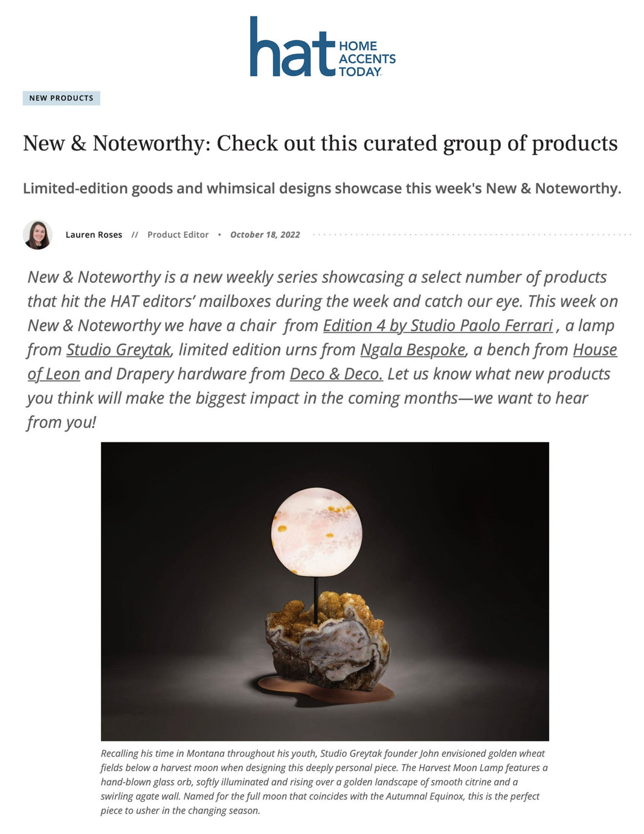Select the NEW PRODUCTS category tag
The width and height of the screenshot is (644, 834).
tap(61, 98)
